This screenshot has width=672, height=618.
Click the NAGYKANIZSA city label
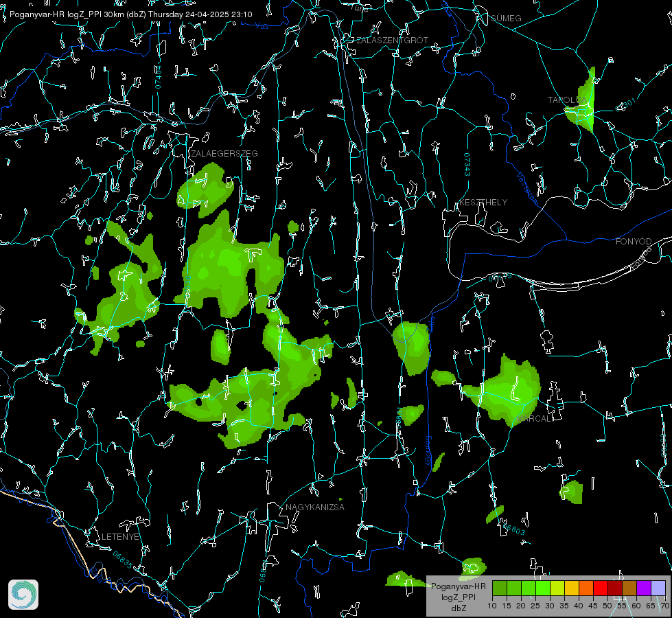click(x=315, y=507)
